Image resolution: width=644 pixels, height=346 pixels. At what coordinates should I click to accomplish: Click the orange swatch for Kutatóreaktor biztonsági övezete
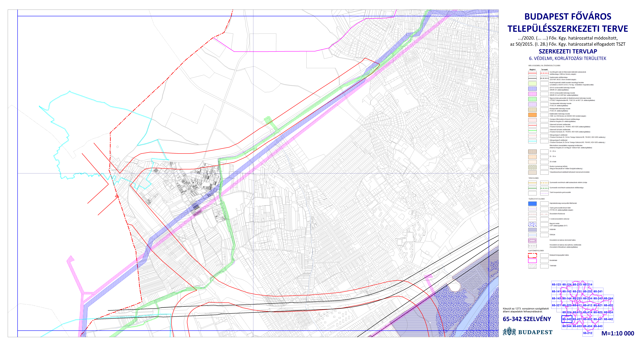pyautogui.click(x=532, y=115)
